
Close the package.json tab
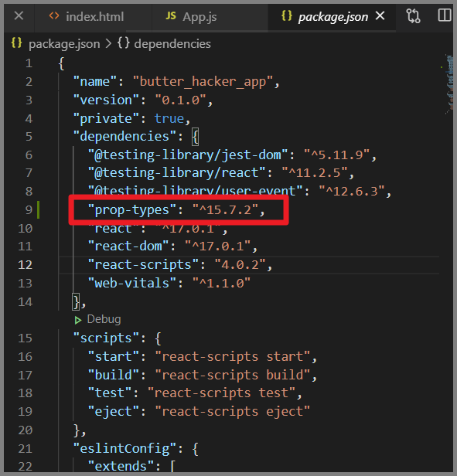(380, 15)
